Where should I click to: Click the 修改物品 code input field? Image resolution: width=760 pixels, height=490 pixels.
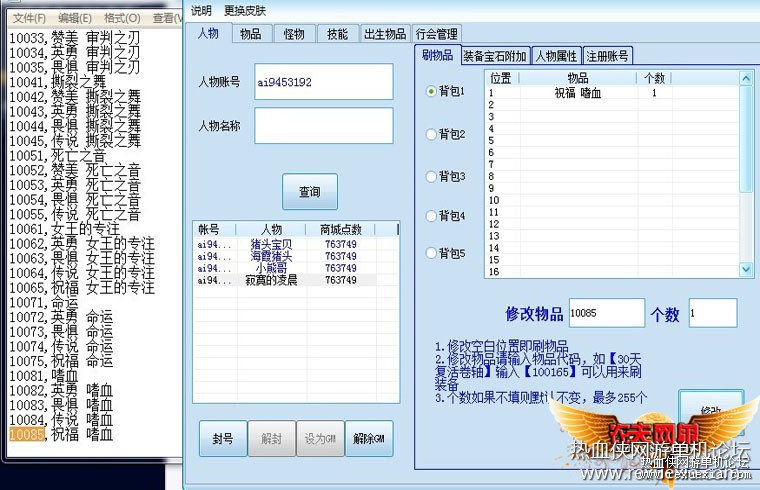pos(607,313)
